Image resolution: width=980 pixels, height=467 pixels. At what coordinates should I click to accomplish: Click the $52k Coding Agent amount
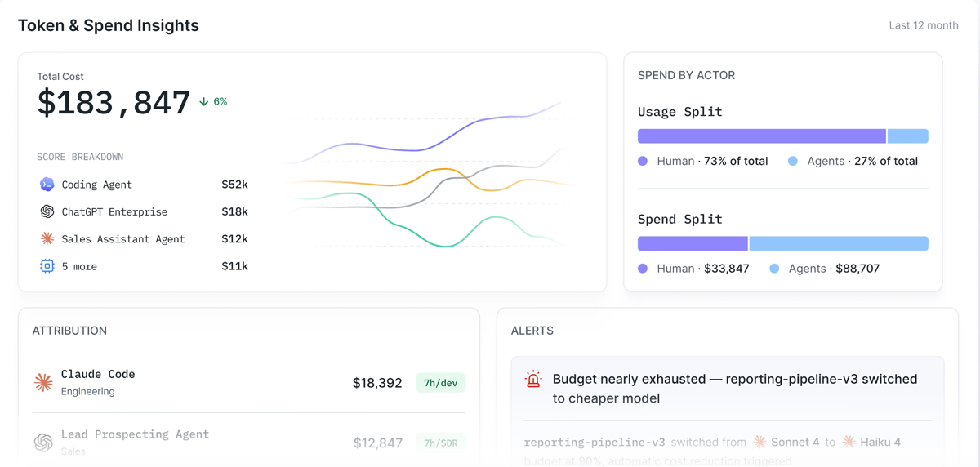234,185
